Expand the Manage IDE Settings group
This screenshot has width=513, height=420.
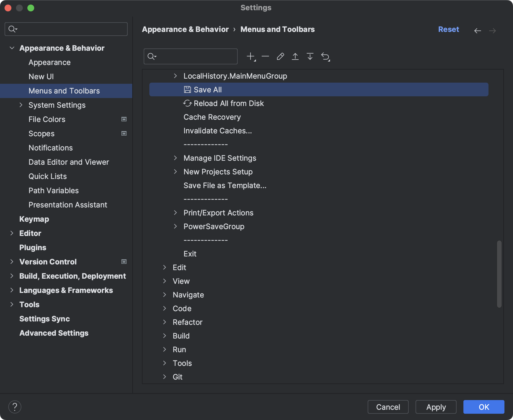pos(176,158)
